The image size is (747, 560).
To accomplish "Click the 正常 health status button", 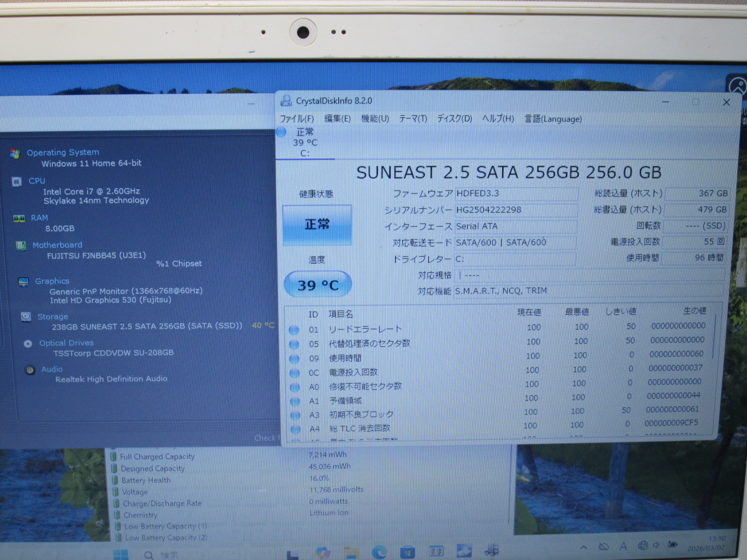I will [317, 225].
